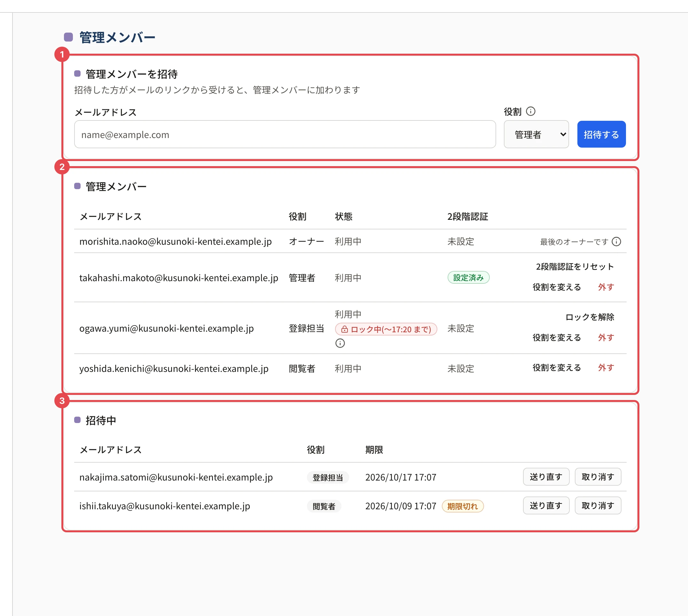
Task: Click the ロック中(～17:20 まで) badge
Action: coord(386,329)
